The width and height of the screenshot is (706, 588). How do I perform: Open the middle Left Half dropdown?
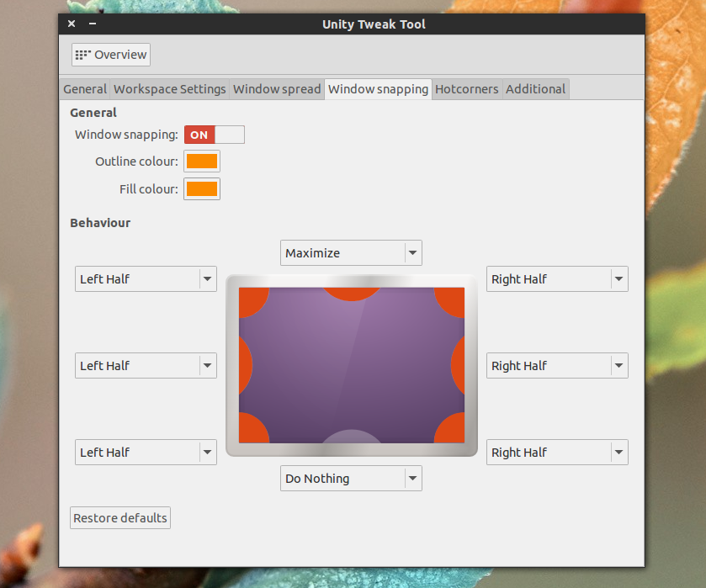click(145, 365)
